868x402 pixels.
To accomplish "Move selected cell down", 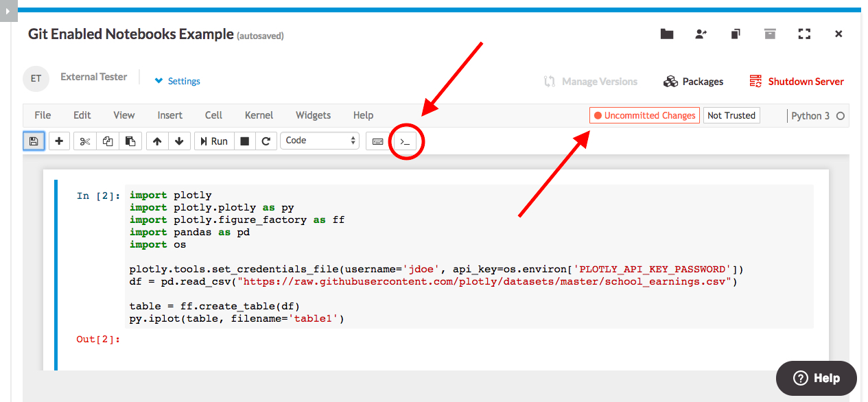I will pos(179,141).
